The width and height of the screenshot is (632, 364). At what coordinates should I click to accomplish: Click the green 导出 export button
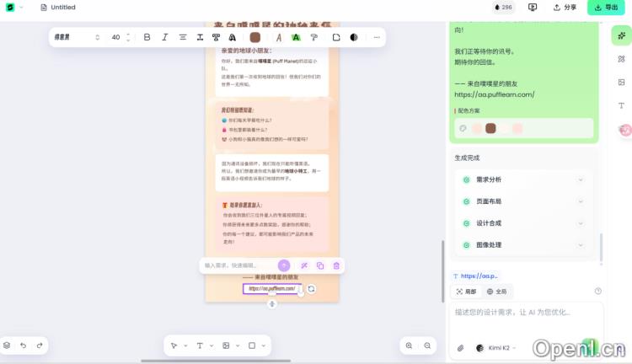coord(606,8)
